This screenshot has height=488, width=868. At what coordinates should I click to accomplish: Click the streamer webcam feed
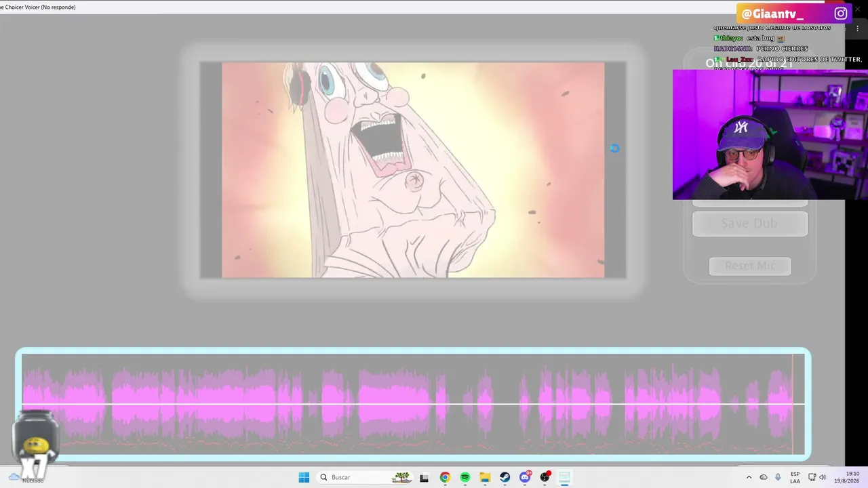coord(770,134)
